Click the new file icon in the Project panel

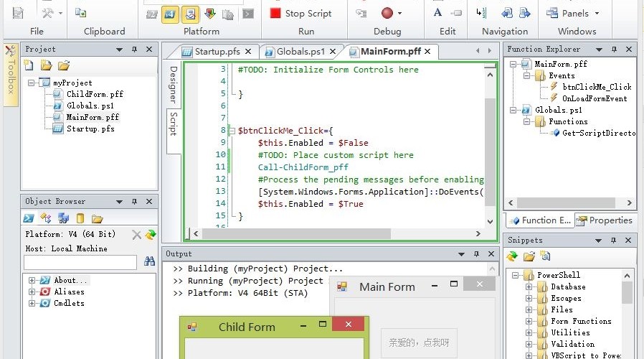coord(29,65)
